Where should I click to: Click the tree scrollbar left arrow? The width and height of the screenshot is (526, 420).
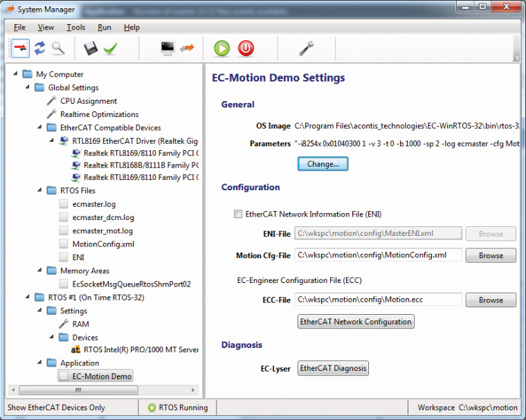coord(13,390)
